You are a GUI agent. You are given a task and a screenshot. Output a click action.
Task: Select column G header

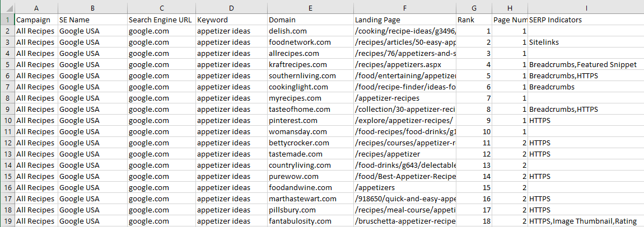(x=474, y=7)
